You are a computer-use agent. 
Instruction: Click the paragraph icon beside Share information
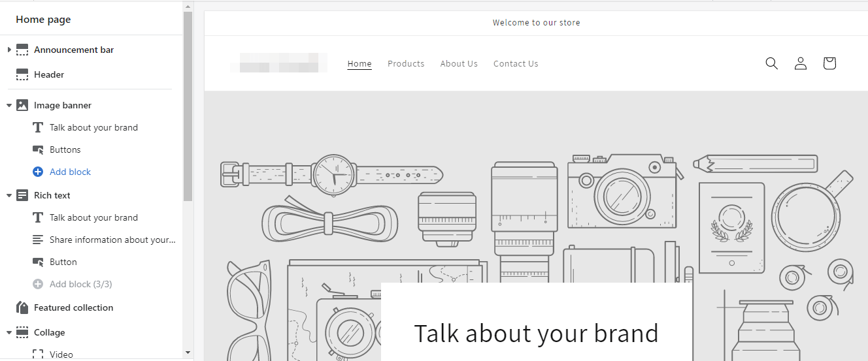(38, 240)
